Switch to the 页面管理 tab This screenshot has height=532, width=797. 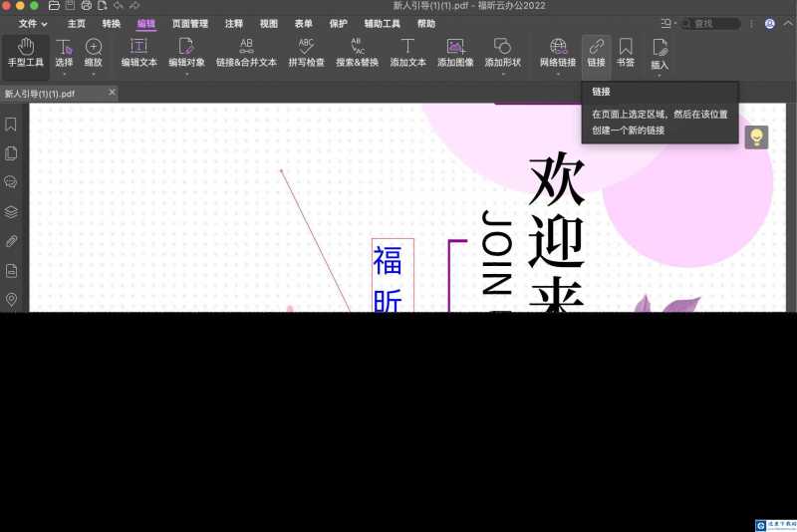coord(189,23)
